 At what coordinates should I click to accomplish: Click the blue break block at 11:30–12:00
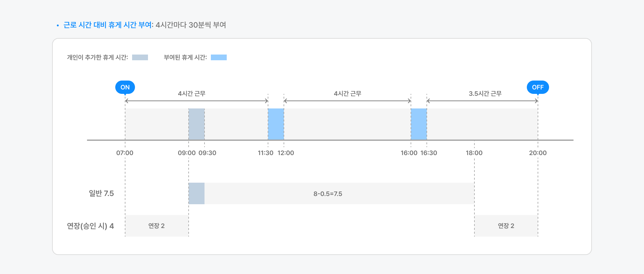click(x=276, y=124)
